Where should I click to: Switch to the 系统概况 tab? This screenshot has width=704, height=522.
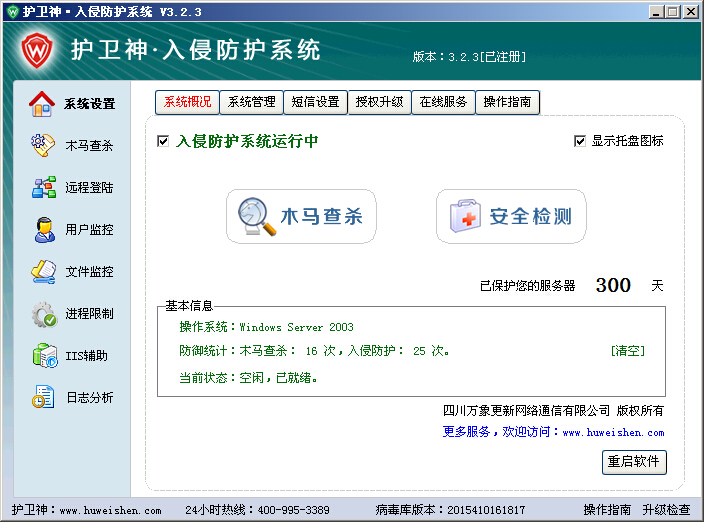[x=187, y=102]
